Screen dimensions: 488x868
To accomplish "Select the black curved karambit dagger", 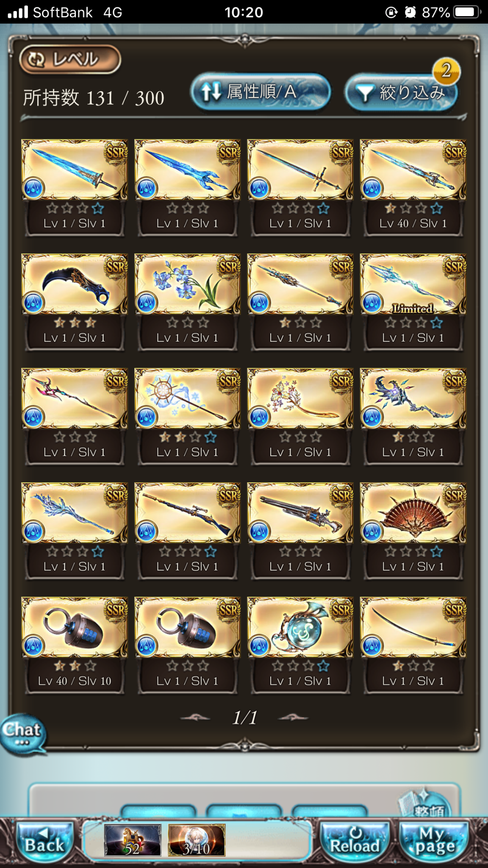I will tap(74, 302).
